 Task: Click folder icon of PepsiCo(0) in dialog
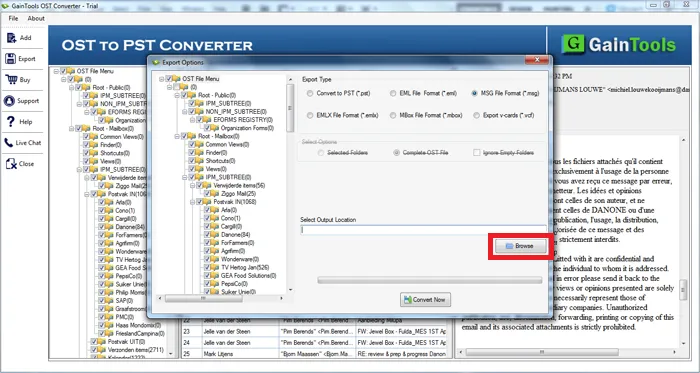(x=215, y=284)
